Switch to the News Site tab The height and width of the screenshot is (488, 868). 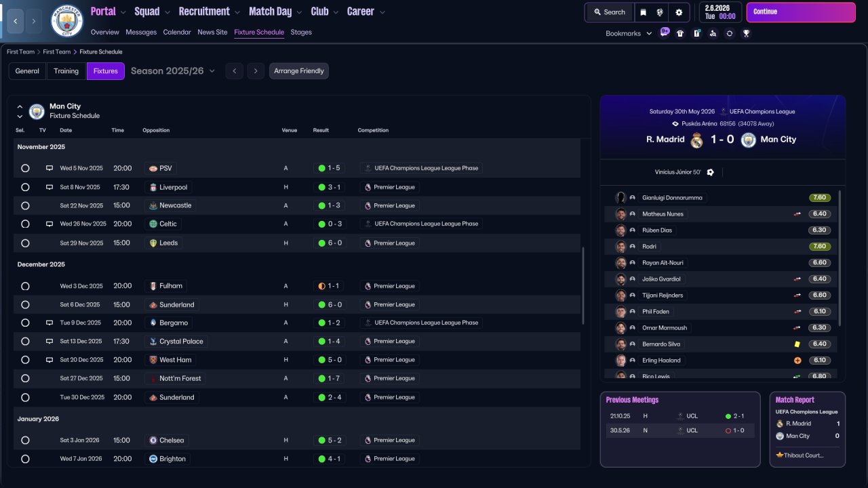tap(212, 33)
